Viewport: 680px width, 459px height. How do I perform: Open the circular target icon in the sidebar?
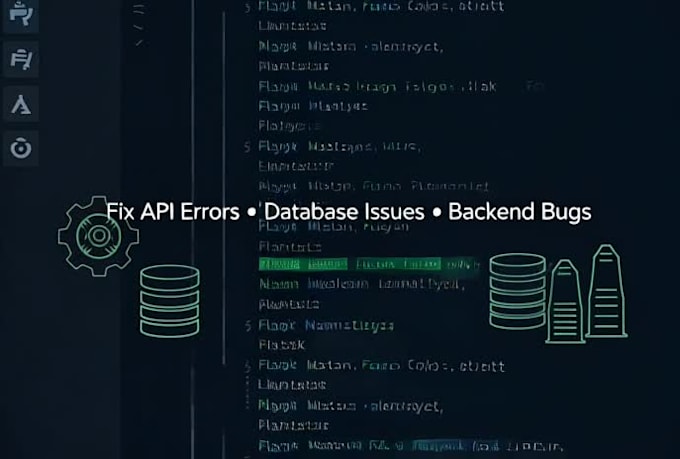pos(21,148)
